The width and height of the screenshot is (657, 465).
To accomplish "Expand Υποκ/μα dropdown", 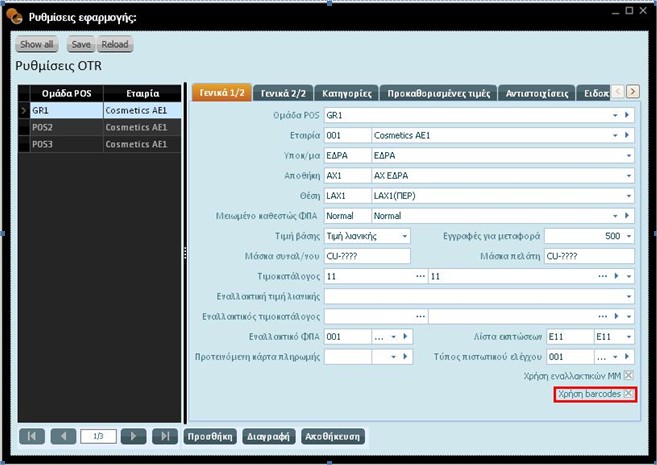I will point(629,155).
